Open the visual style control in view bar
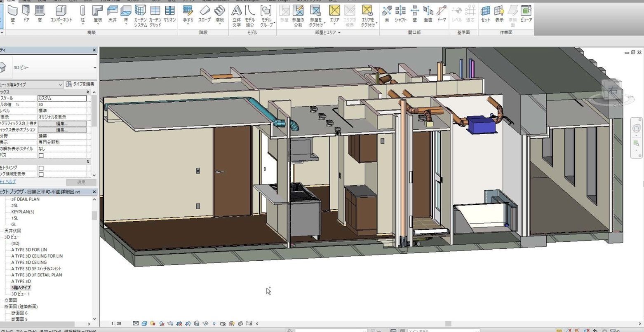 [x=145, y=324]
